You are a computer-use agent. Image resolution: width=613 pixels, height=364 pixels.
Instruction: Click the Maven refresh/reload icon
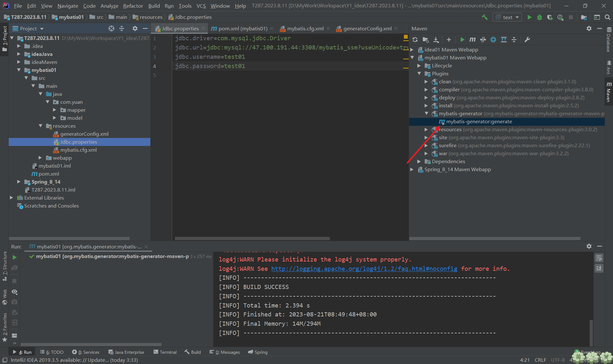pyautogui.click(x=415, y=40)
